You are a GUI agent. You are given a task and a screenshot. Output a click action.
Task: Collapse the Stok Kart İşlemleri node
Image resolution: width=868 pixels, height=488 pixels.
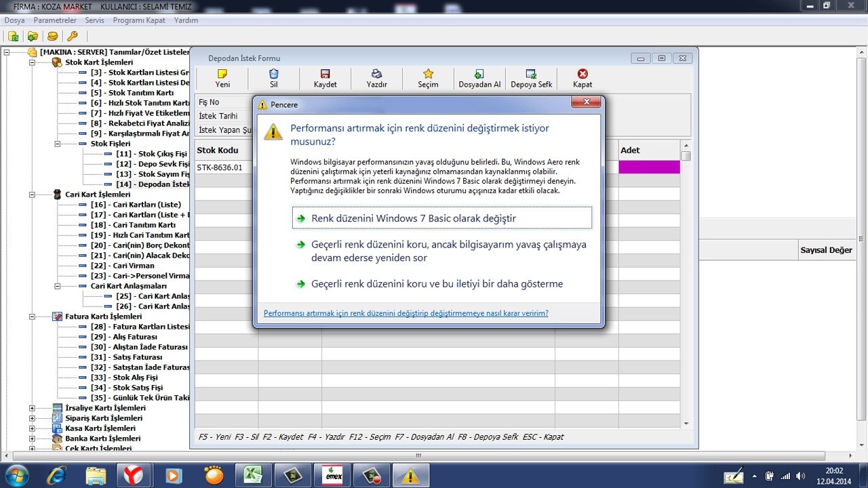tap(32, 62)
